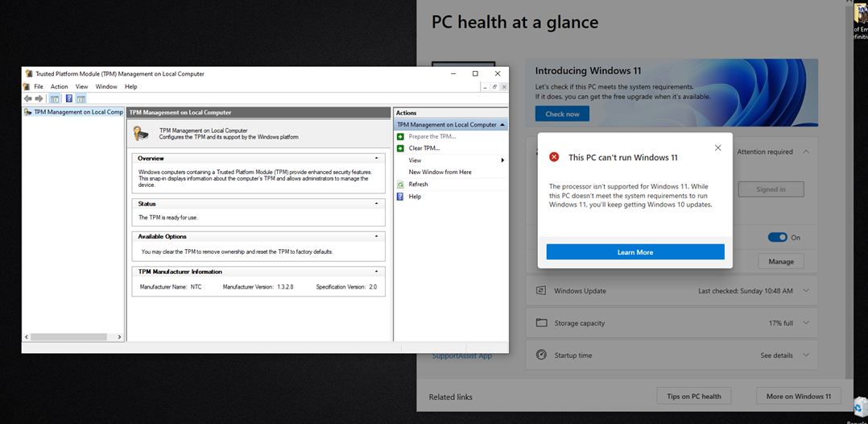Close the This PC can't run Windows 11 dialog

pyautogui.click(x=718, y=148)
